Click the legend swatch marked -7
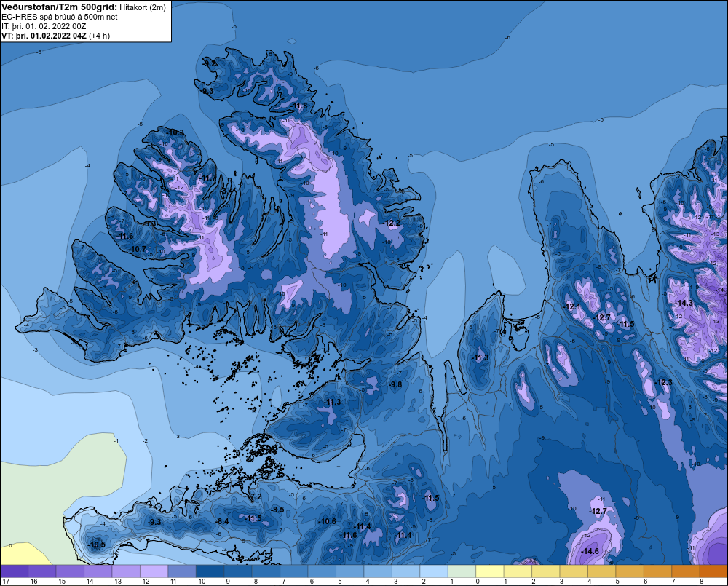Viewport: 728px width, 586px height. click(x=293, y=571)
